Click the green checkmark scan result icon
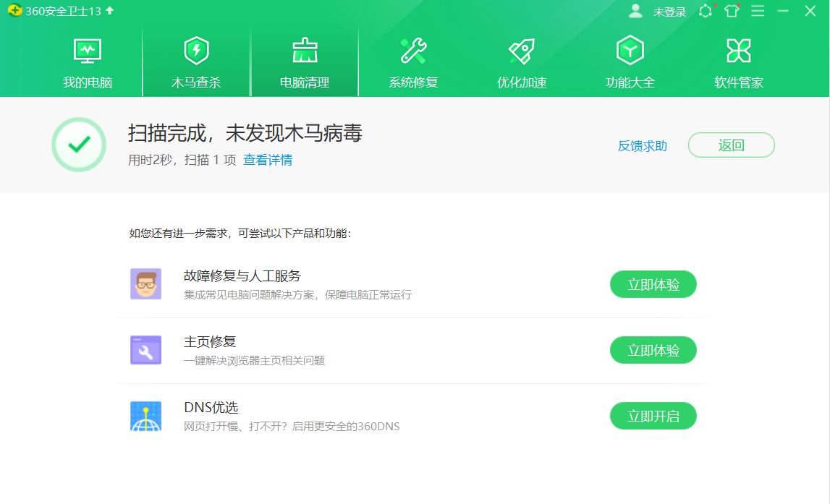This screenshot has height=504, width=830. 79,145
